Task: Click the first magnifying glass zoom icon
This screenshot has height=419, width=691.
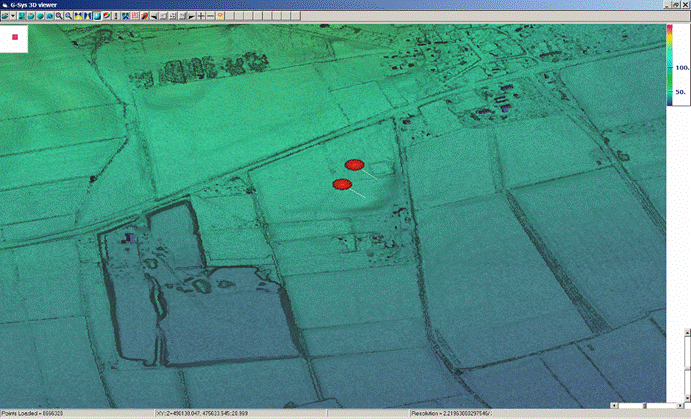Action: (59, 16)
